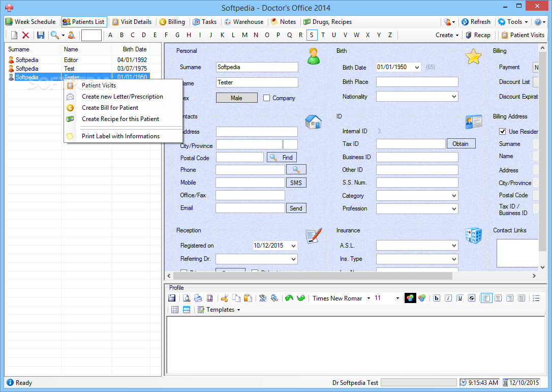Click the save floppy icon in main toolbar

pyautogui.click(x=41, y=35)
